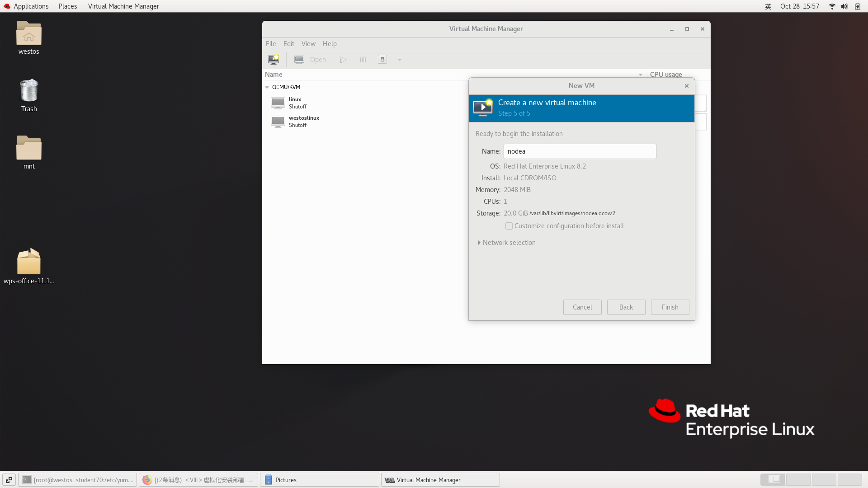
Task: Click the Pause toolbar icon
Action: [363, 60]
